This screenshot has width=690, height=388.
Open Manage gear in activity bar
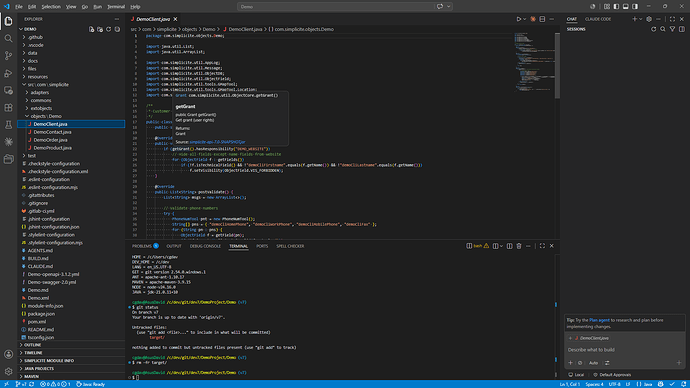pyautogui.click(x=8, y=371)
